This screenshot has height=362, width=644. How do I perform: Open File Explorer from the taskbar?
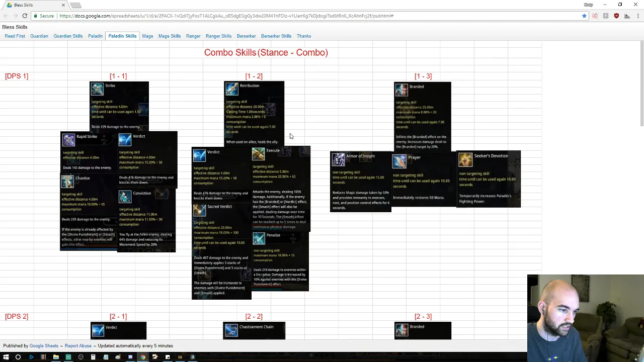coord(56,357)
